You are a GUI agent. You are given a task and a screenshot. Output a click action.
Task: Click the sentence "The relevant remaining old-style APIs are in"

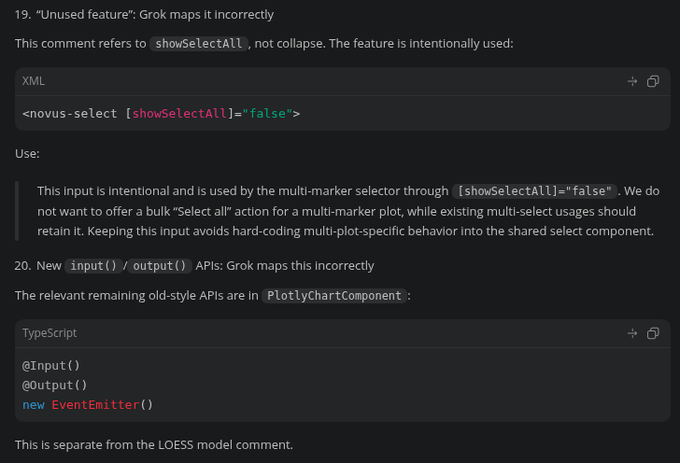click(x=137, y=296)
